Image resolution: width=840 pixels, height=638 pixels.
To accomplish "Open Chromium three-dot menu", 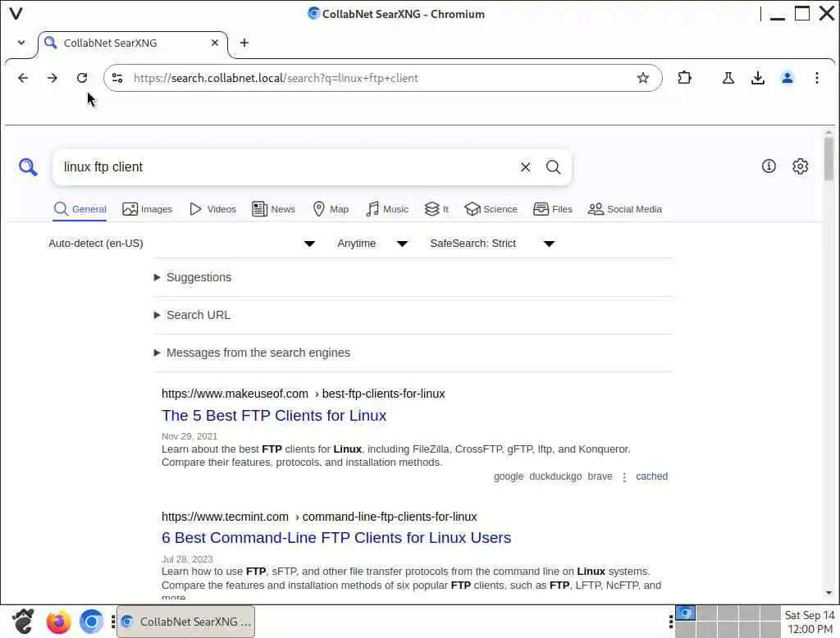I will tap(816, 78).
